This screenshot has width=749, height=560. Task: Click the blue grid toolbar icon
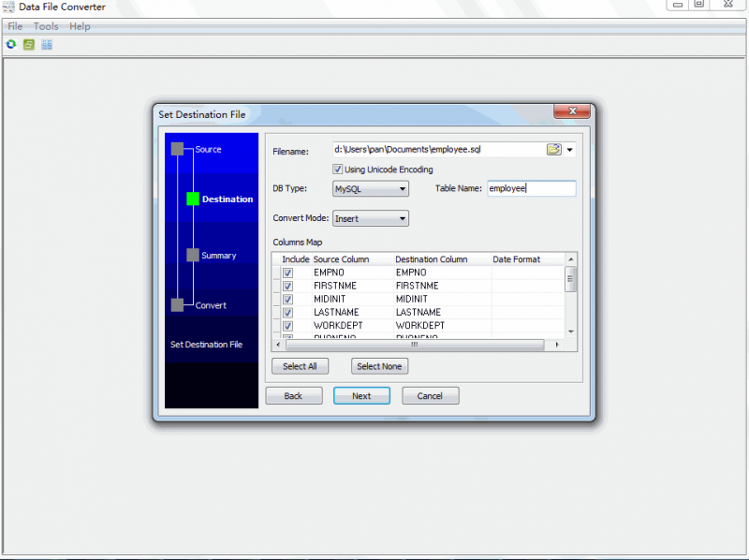coord(47,44)
